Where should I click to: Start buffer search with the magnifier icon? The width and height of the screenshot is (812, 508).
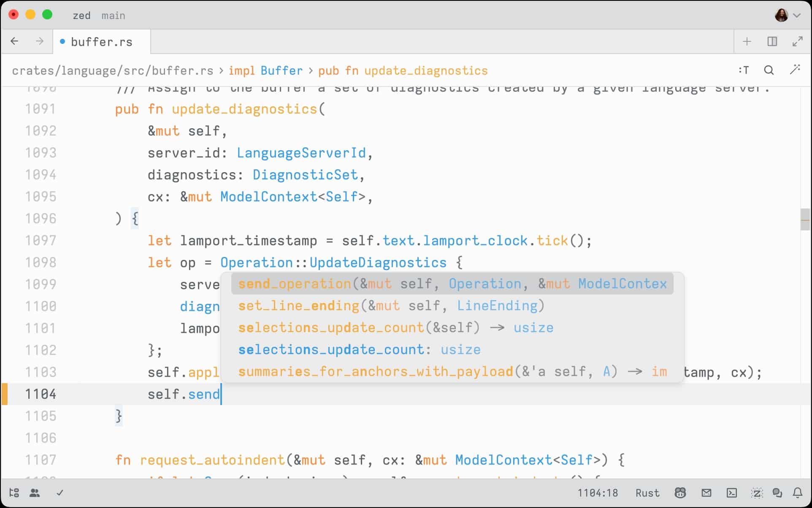click(769, 70)
